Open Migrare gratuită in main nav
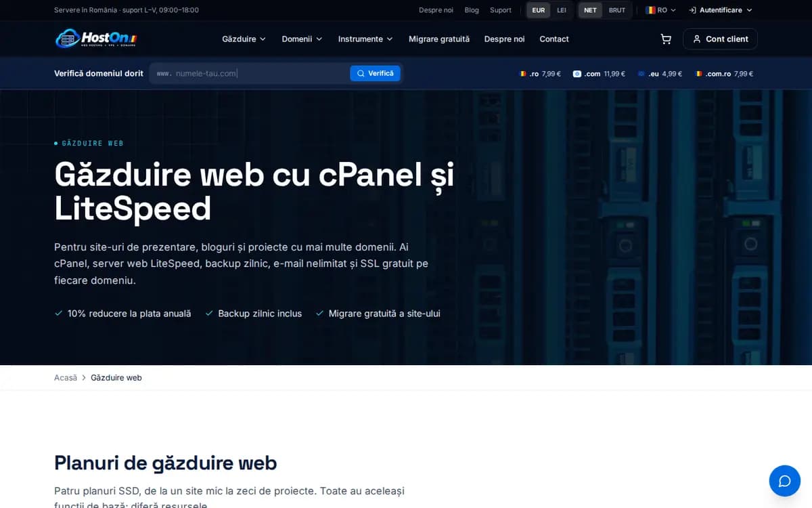812x508 pixels. pyautogui.click(x=439, y=39)
